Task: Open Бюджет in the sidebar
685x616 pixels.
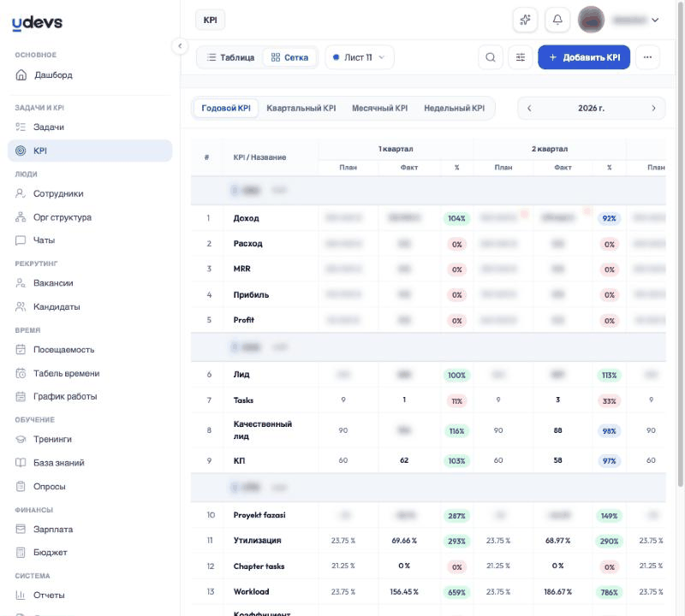Action: point(90,552)
